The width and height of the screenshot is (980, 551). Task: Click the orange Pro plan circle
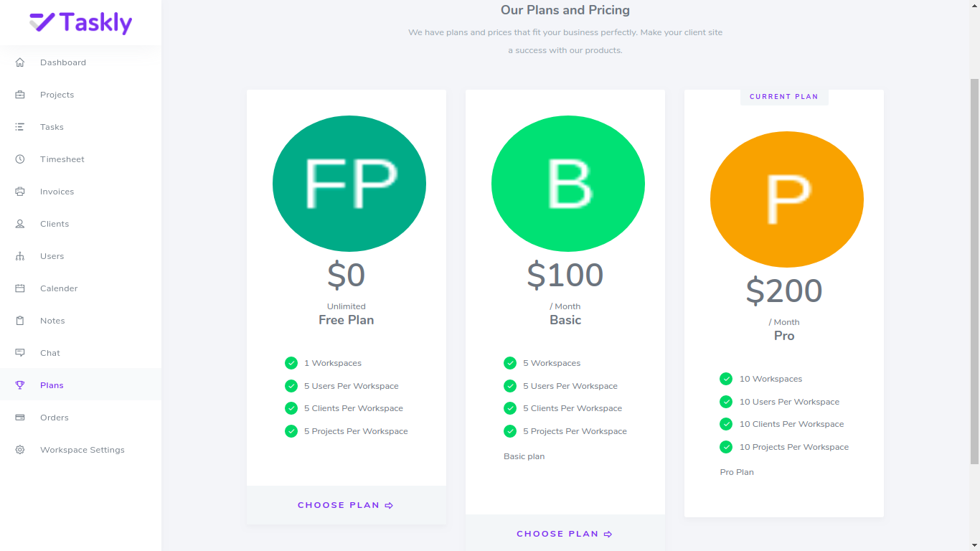(786, 199)
